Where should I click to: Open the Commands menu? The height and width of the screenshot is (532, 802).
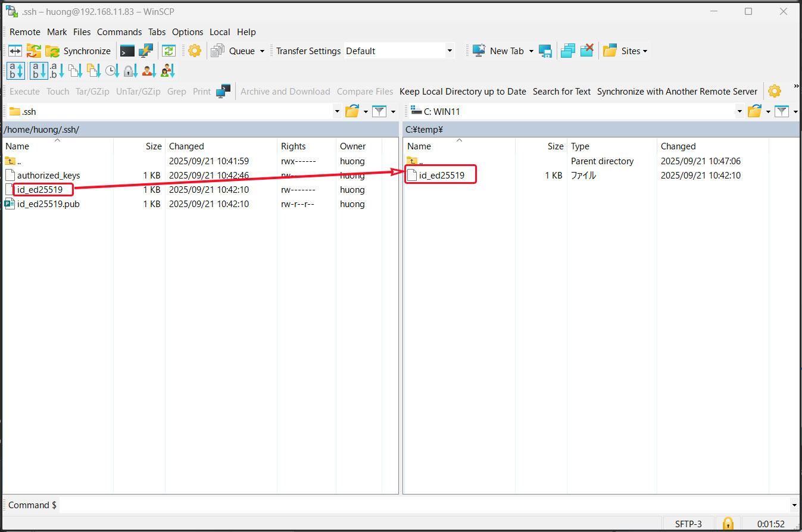[119, 32]
